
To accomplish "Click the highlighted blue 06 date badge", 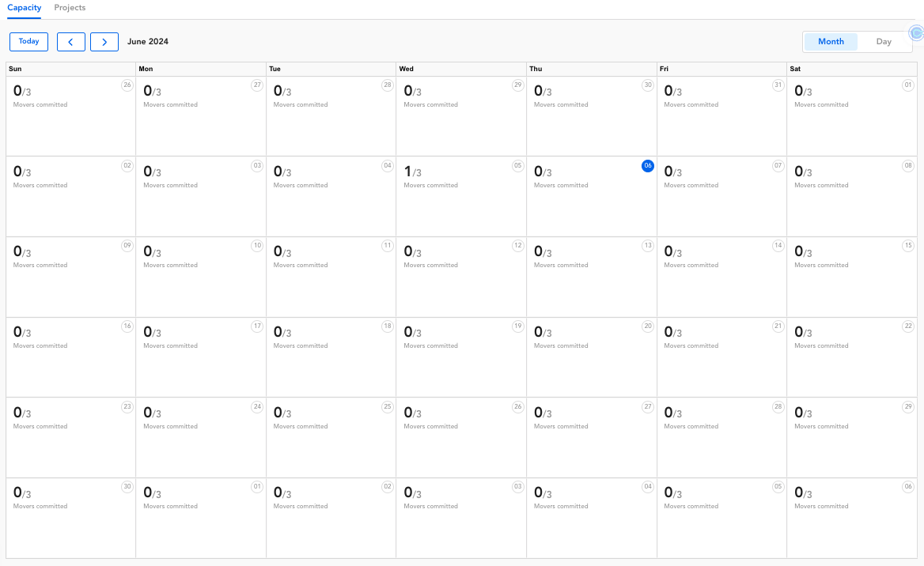I will [x=648, y=166].
